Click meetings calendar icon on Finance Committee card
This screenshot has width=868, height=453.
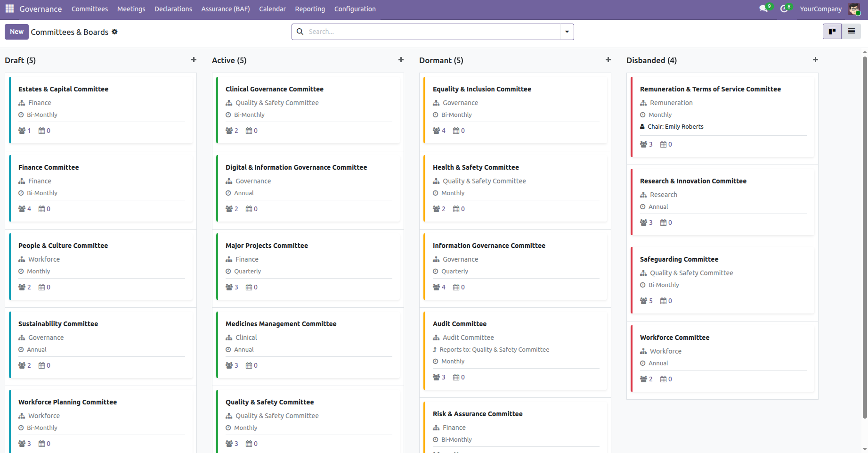click(41, 209)
